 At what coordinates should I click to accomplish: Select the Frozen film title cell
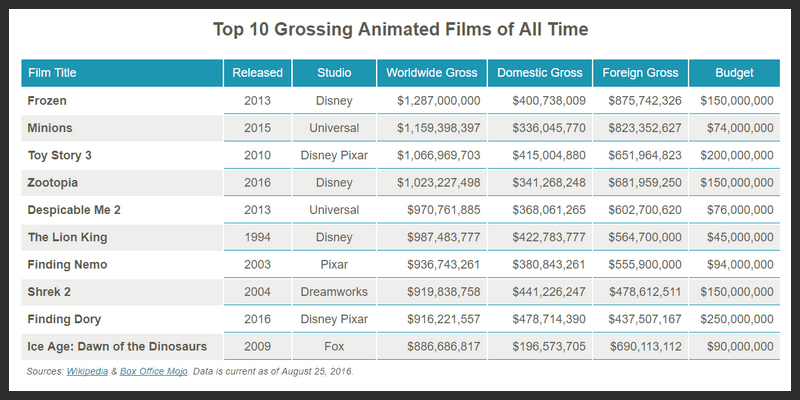[48, 101]
